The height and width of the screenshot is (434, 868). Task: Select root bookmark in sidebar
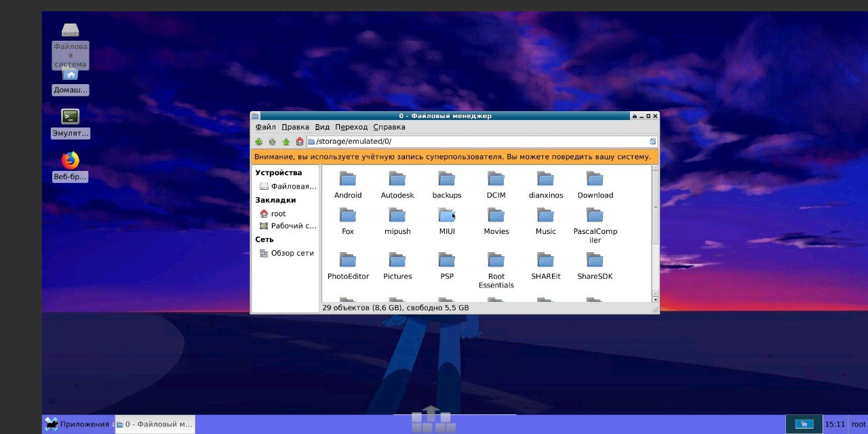278,214
